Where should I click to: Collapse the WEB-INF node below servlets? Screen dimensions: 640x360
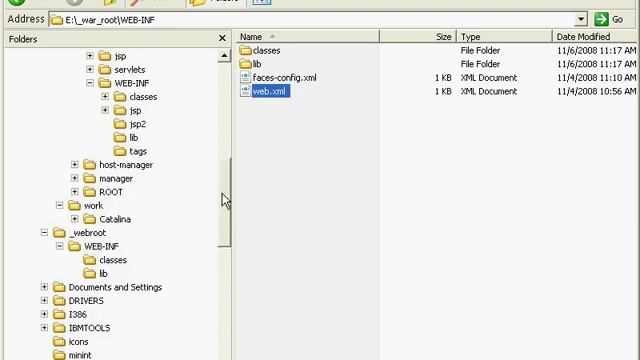click(x=90, y=83)
